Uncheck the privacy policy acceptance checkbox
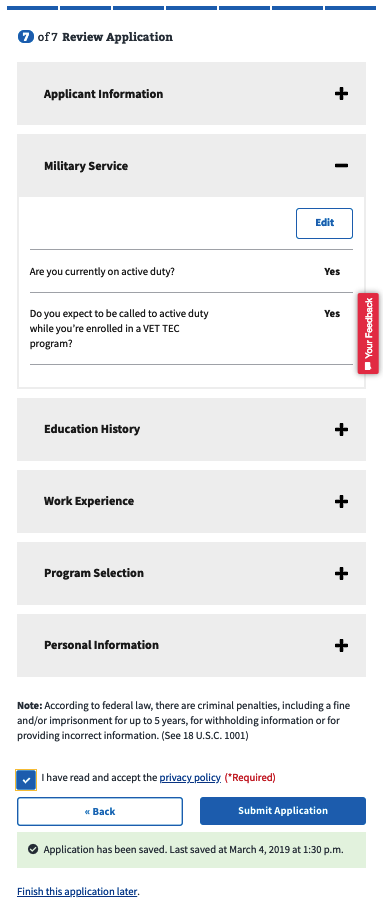Image resolution: width=383 pixels, height=904 pixels. [27, 779]
